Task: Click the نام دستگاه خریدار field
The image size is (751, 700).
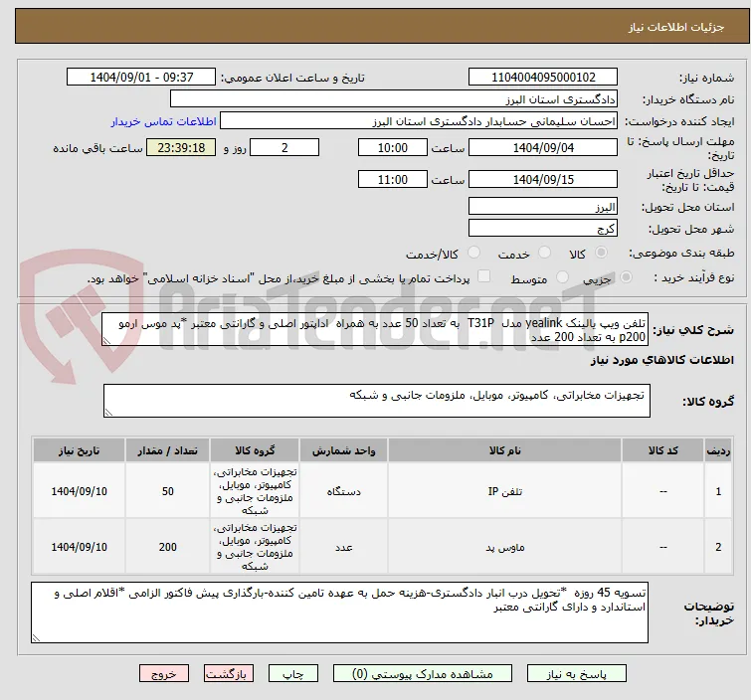Action: [x=393, y=99]
